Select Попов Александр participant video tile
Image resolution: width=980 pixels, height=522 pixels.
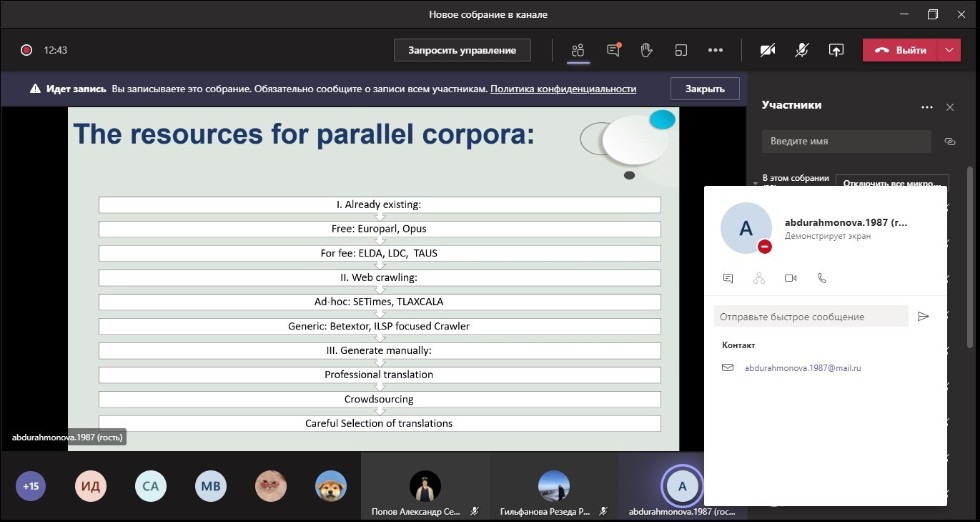point(426,488)
